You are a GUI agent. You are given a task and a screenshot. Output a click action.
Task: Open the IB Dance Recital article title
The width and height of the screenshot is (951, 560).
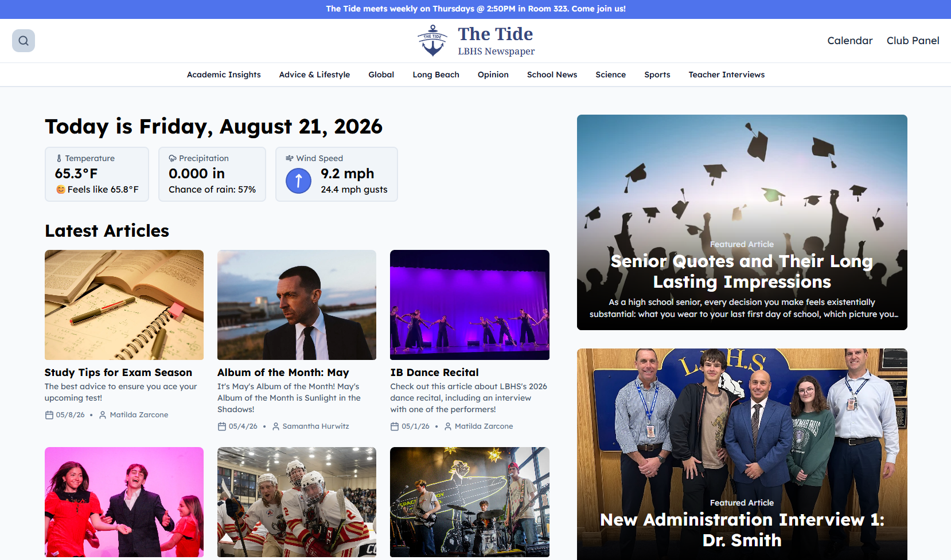coord(435,373)
